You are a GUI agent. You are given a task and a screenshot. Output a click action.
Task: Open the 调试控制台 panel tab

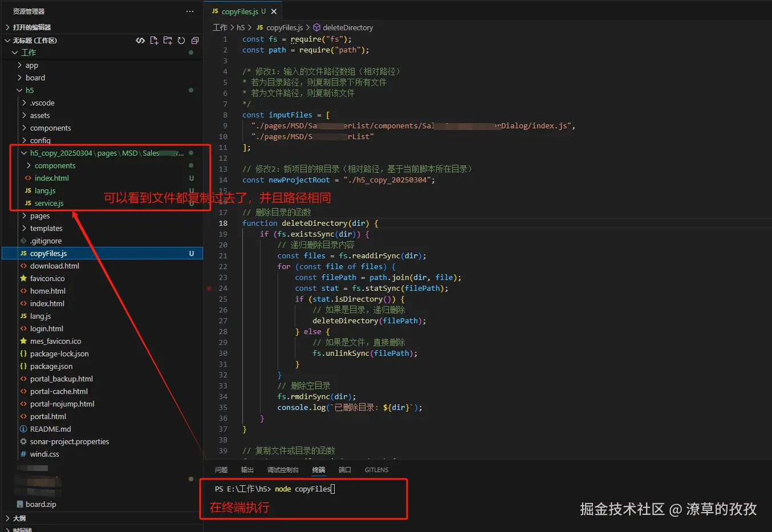pos(283,470)
